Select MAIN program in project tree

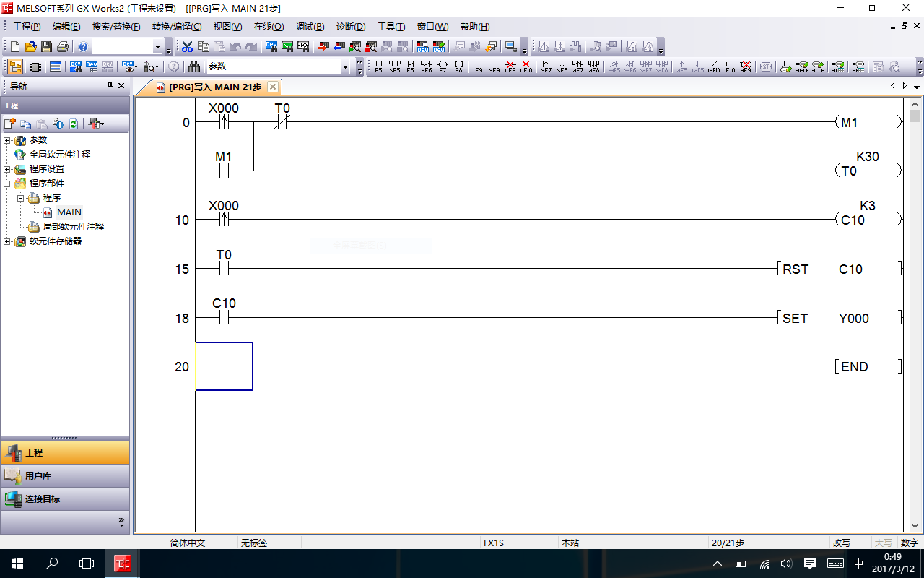tap(69, 212)
